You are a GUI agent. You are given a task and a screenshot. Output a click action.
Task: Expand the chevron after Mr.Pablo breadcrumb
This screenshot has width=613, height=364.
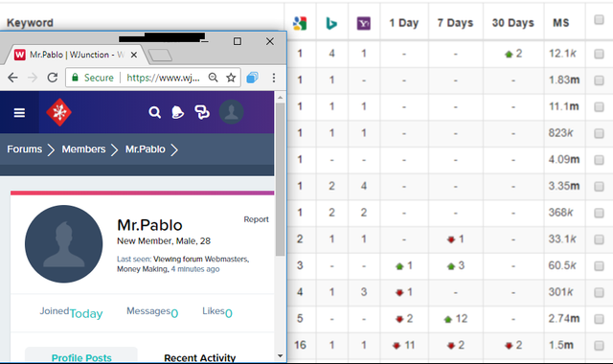pos(174,149)
